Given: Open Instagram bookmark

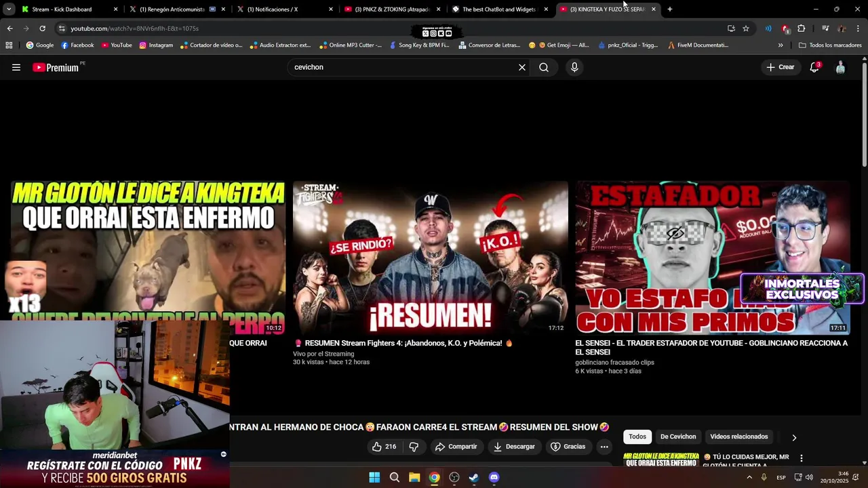Looking at the screenshot, I should pos(156,45).
